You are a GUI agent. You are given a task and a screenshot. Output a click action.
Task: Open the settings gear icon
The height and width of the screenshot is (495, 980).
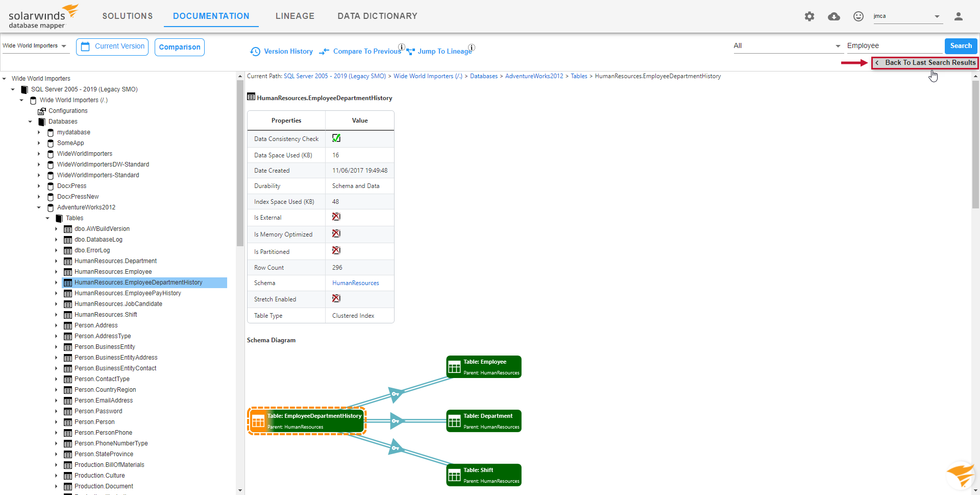pyautogui.click(x=810, y=16)
